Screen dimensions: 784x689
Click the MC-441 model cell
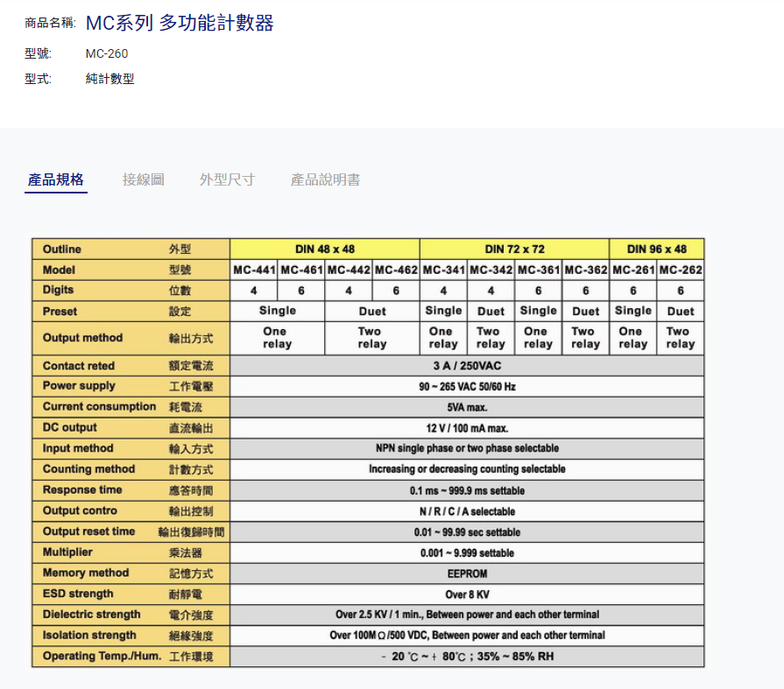pyautogui.click(x=254, y=270)
